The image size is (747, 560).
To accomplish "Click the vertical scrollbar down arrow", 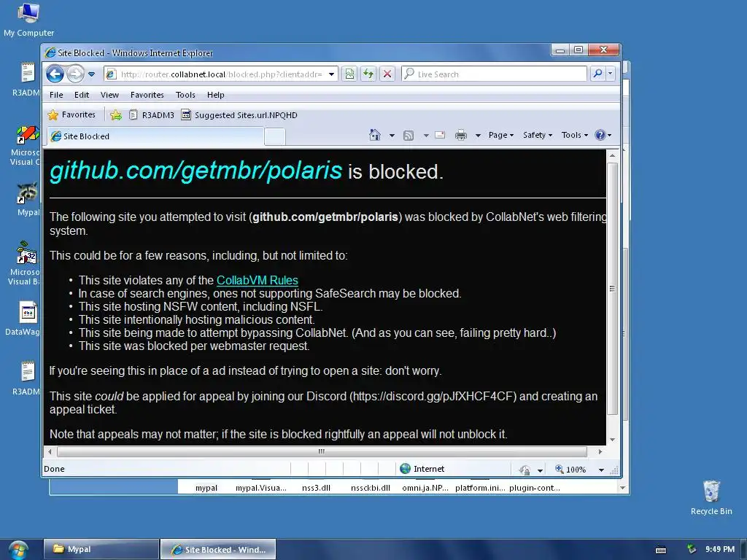I will tap(613, 440).
